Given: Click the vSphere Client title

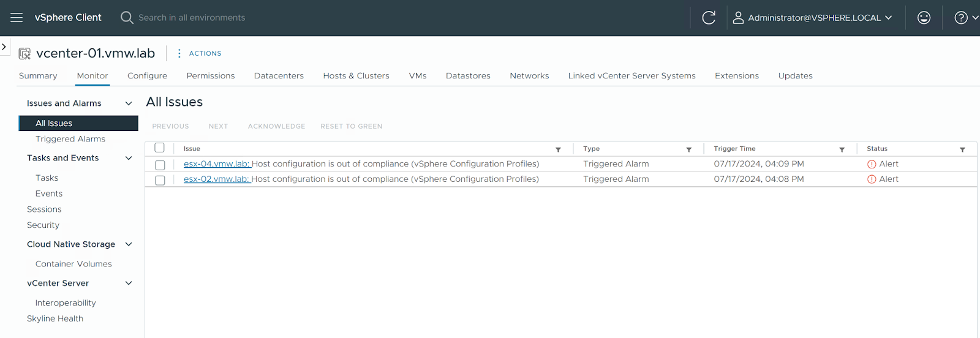Looking at the screenshot, I should click(x=68, y=18).
